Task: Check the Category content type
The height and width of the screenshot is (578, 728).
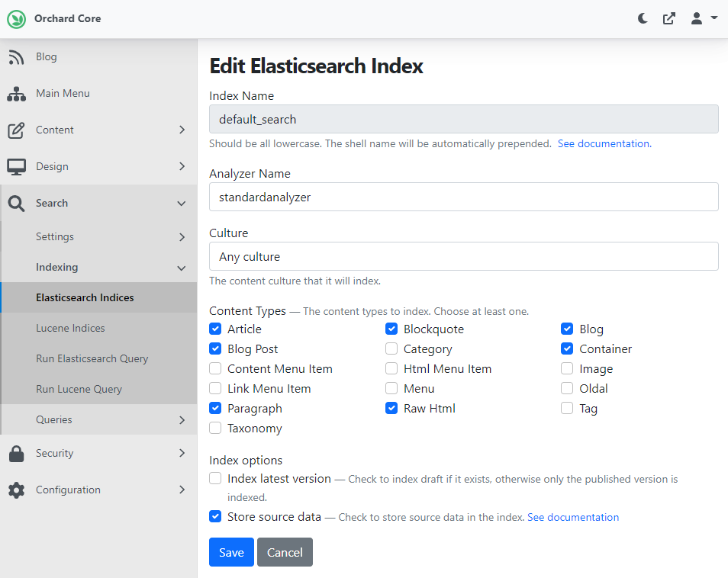Action: [x=391, y=348]
